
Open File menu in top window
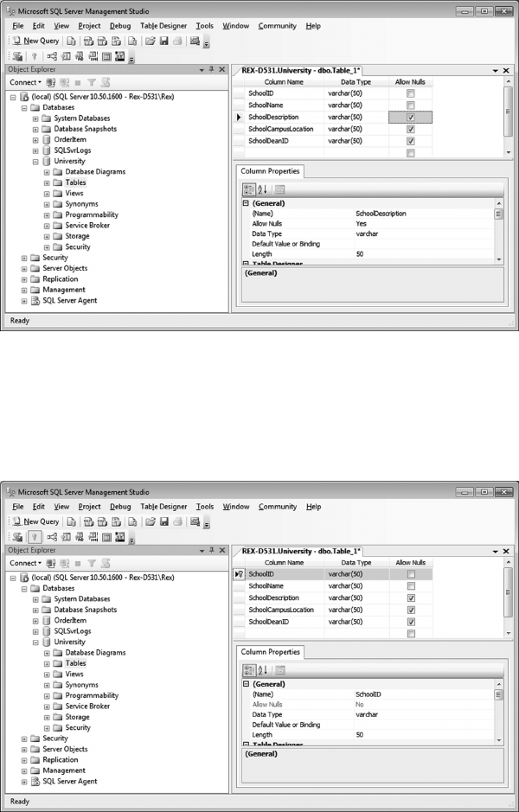click(x=18, y=26)
